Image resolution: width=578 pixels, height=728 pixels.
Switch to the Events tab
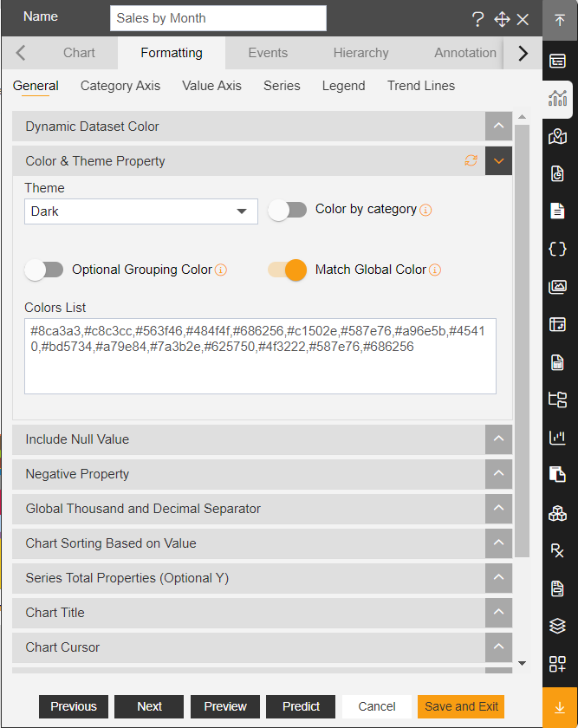click(x=268, y=53)
